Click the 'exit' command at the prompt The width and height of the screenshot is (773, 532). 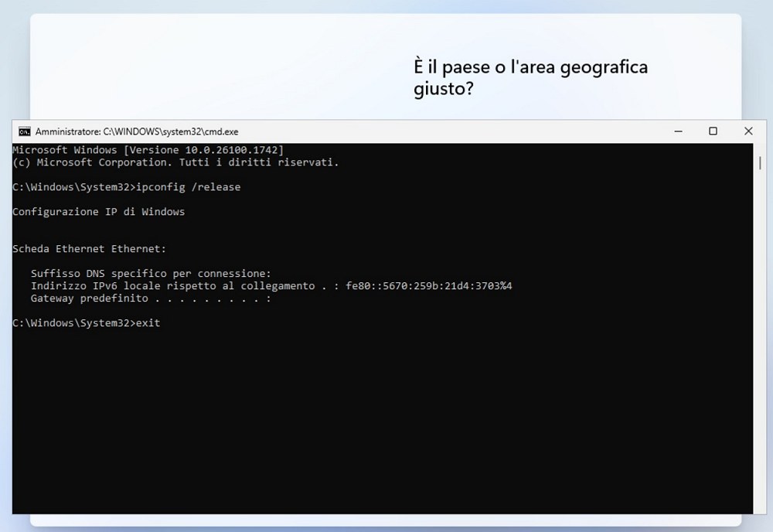pyautogui.click(x=148, y=323)
